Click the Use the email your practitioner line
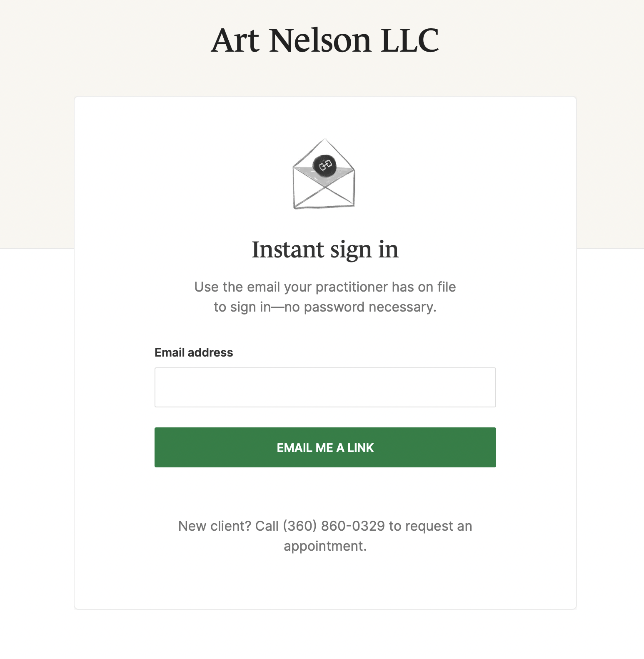The image size is (644, 659). pyautogui.click(x=325, y=287)
